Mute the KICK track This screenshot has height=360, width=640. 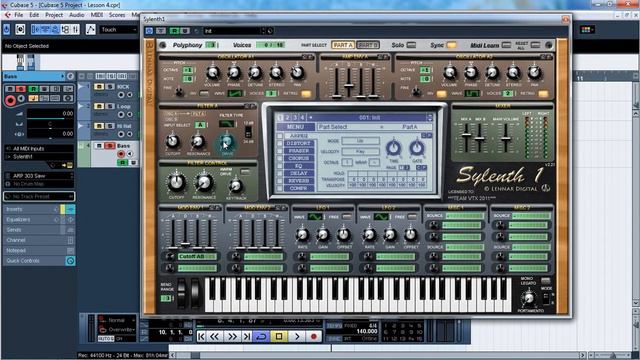(99, 87)
